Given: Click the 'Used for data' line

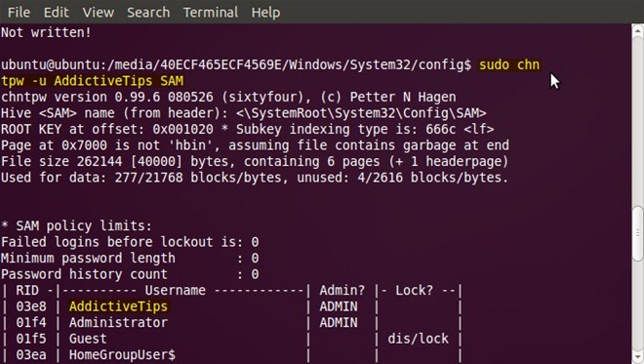Looking at the screenshot, I should (x=255, y=178).
